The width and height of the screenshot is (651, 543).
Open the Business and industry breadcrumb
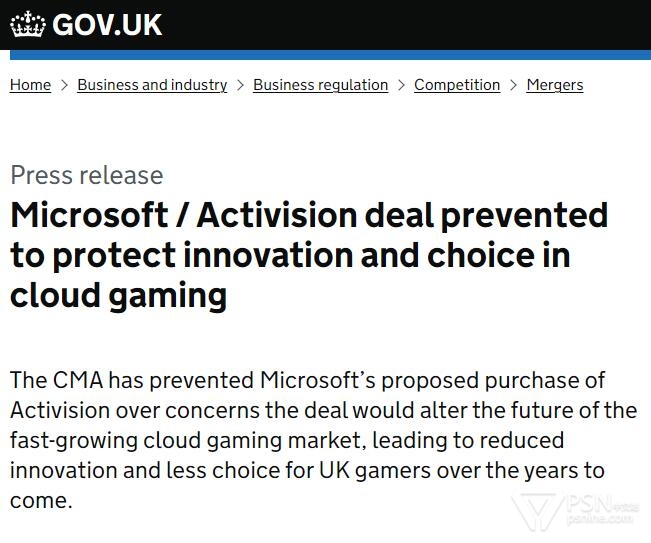152,85
